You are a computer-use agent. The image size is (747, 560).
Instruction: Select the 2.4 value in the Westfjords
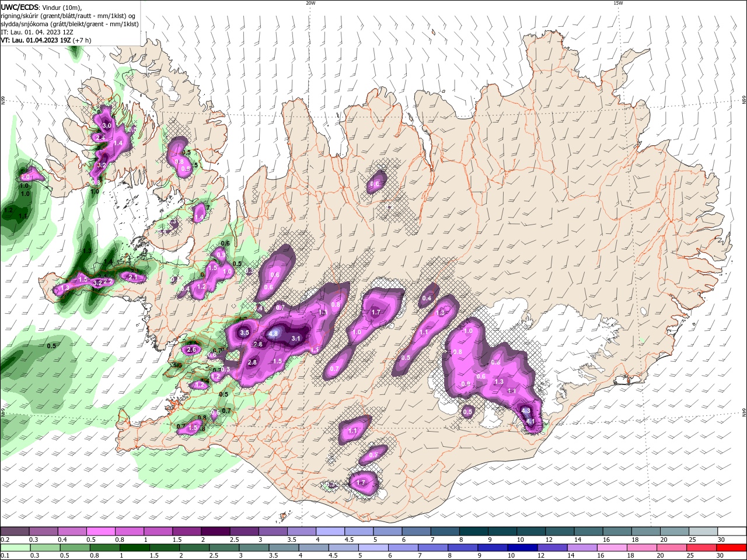(x=100, y=138)
